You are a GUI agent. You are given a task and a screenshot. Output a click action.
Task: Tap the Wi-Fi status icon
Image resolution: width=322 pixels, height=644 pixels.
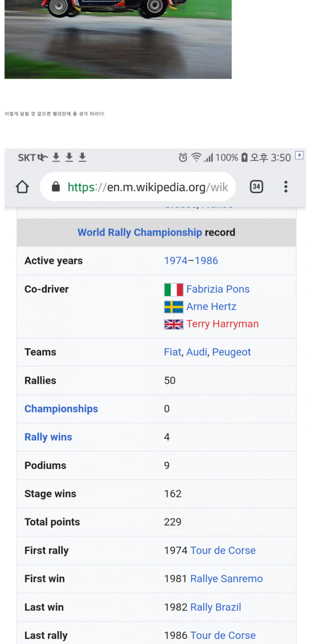[x=196, y=157]
